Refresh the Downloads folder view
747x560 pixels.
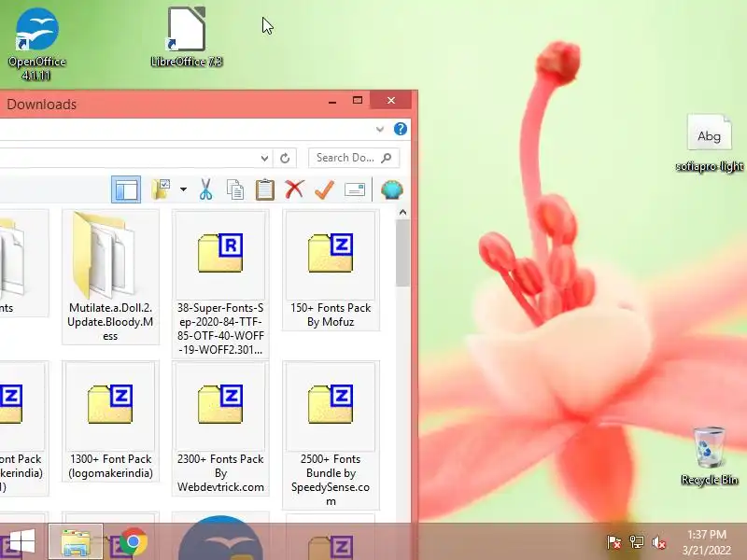tap(285, 158)
